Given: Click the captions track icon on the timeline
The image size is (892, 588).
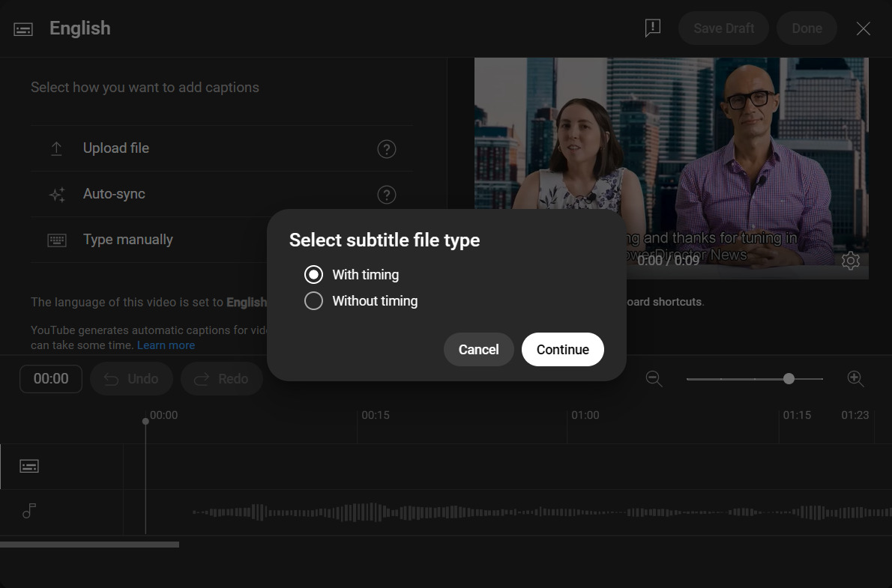Looking at the screenshot, I should coord(28,465).
